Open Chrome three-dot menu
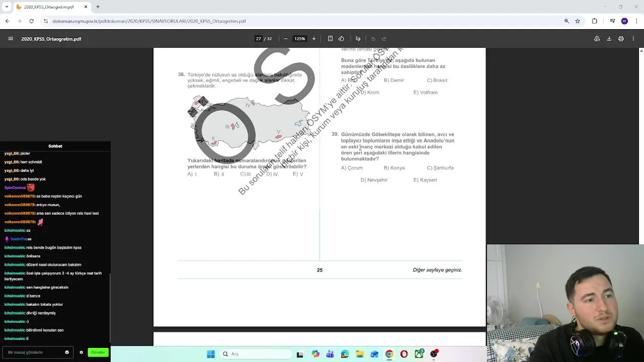 tap(636, 21)
